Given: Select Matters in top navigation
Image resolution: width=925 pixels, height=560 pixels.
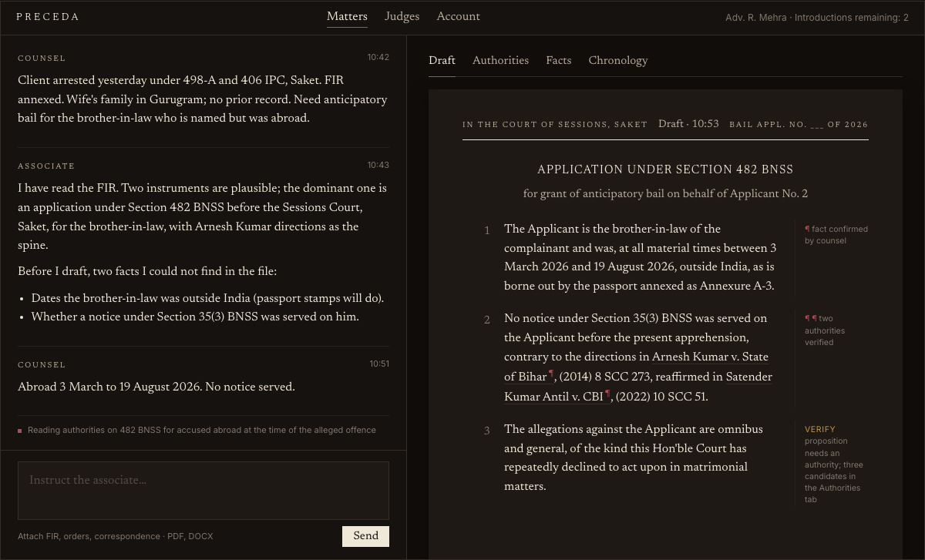Looking at the screenshot, I should tap(347, 17).
